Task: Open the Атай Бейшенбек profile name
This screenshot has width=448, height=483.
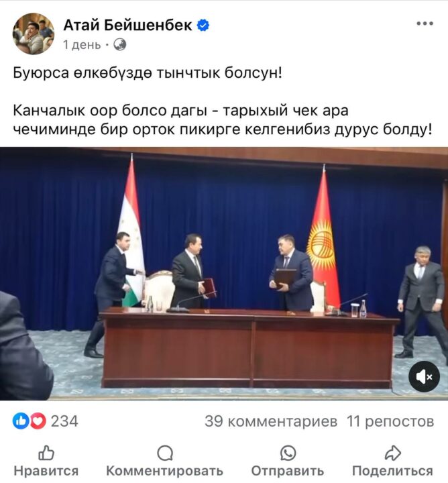Action: coord(128,25)
